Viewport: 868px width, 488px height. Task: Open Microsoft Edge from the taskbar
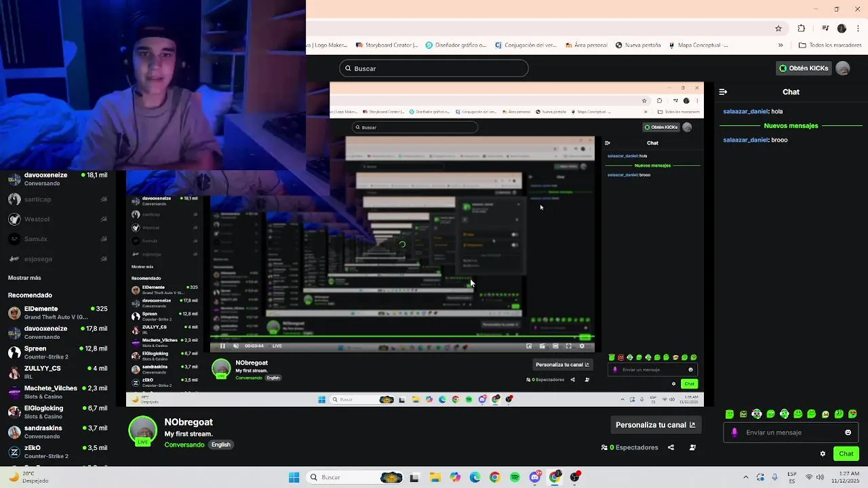(x=475, y=477)
